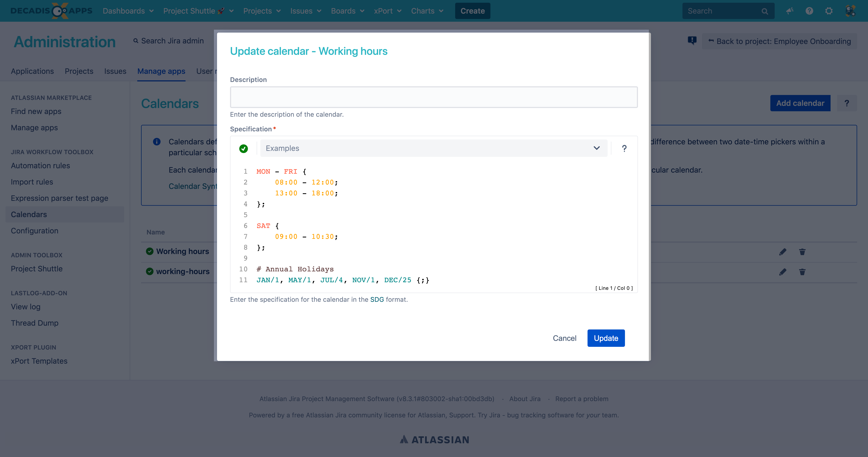The image size is (868, 457).
Task: Go back to project Employee Onboarding
Action: (x=779, y=41)
